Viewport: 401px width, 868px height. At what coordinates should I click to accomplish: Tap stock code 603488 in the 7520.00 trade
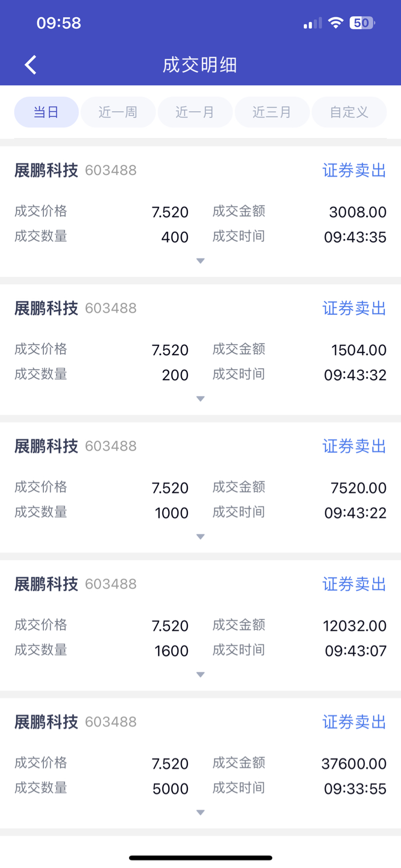111,446
